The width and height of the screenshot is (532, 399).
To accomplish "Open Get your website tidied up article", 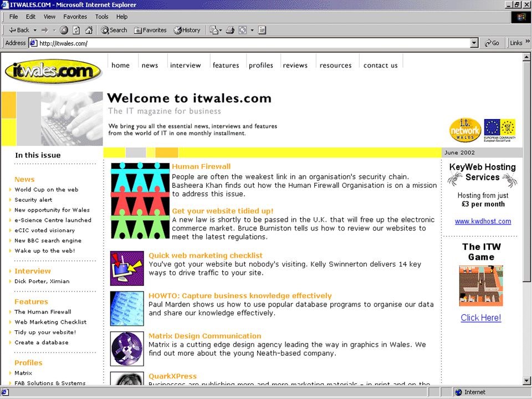I will point(223,211).
